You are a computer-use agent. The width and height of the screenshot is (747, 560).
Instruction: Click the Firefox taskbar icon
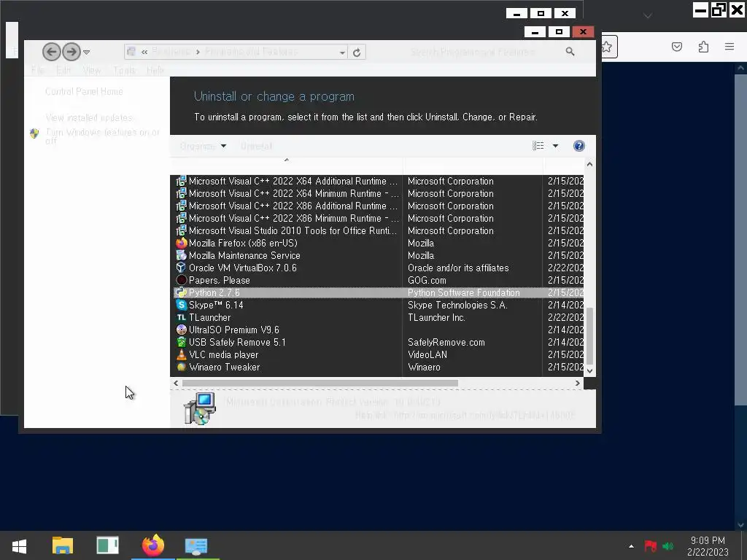click(153, 545)
